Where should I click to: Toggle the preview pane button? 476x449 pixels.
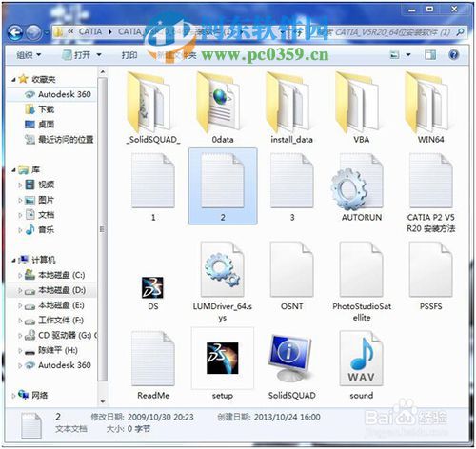[430, 55]
